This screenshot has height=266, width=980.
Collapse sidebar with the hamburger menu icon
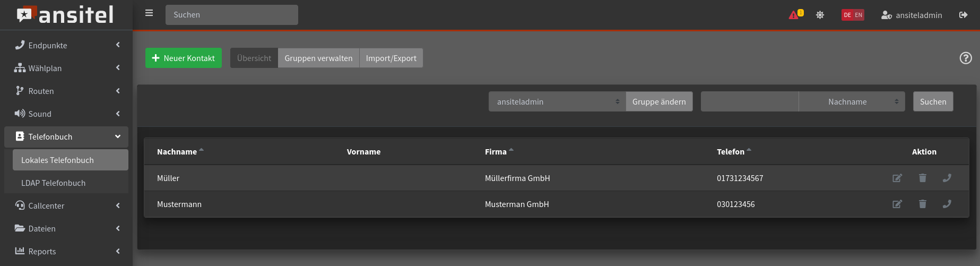click(x=149, y=13)
